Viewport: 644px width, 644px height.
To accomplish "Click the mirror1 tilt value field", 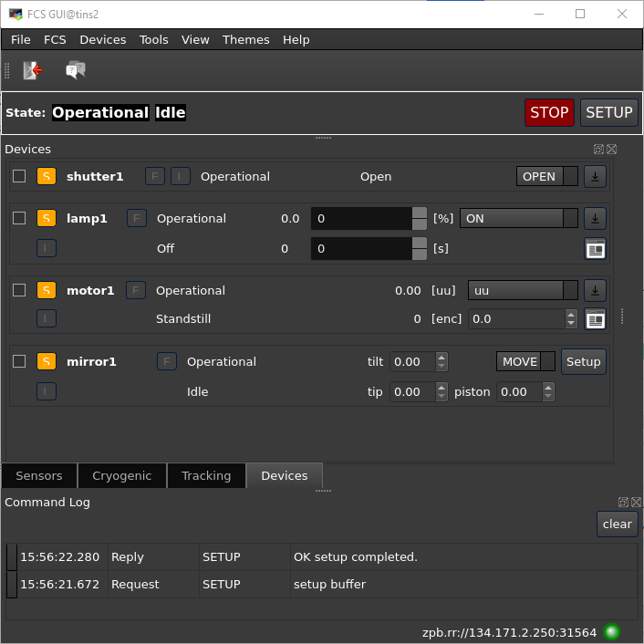I will (412, 361).
